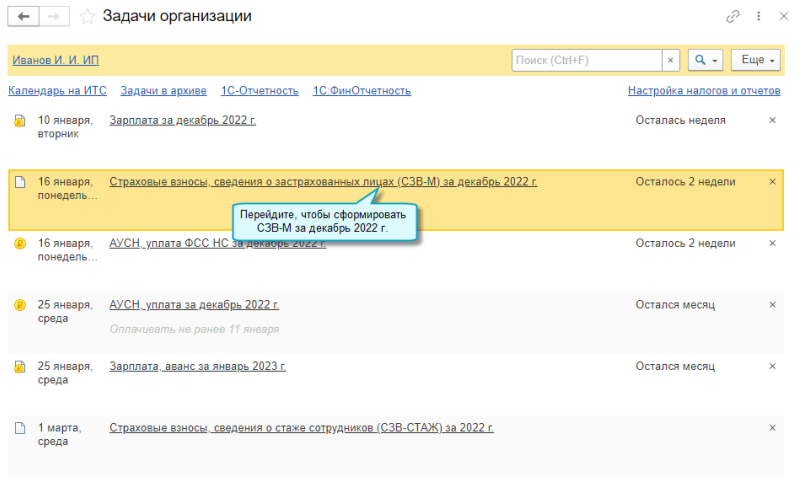The image size is (800, 482).
Task: Open the three-dot window menu
Action: [x=759, y=16]
